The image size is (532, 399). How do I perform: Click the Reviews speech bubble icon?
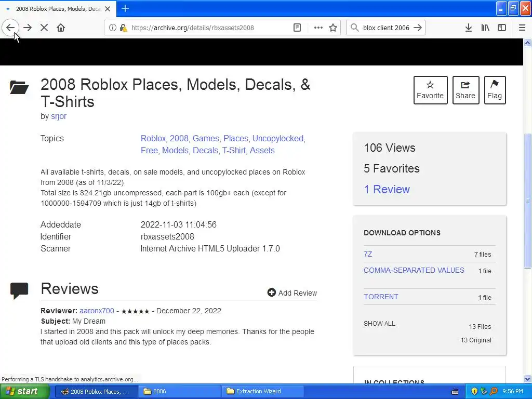[x=19, y=291]
